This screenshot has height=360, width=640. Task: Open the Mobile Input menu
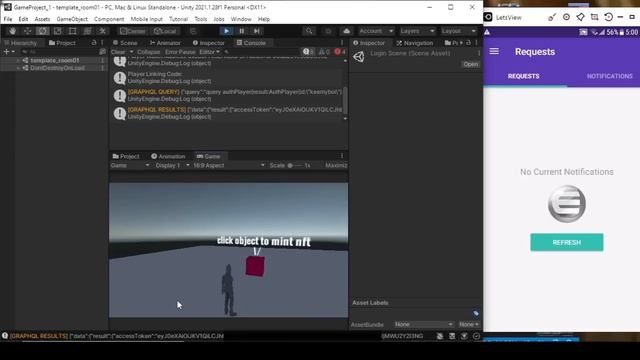[146, 19]
